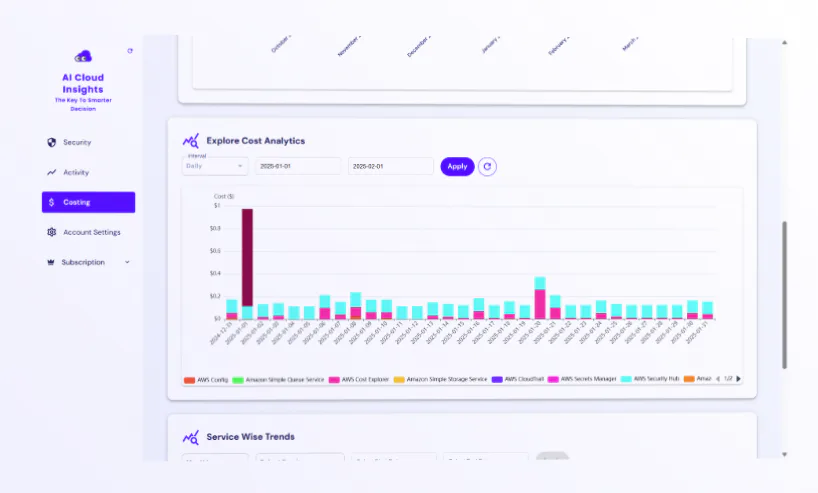818x493 pixels.
Task: Click the page scrollbar up arrow
Action: [x=784, y=43]
